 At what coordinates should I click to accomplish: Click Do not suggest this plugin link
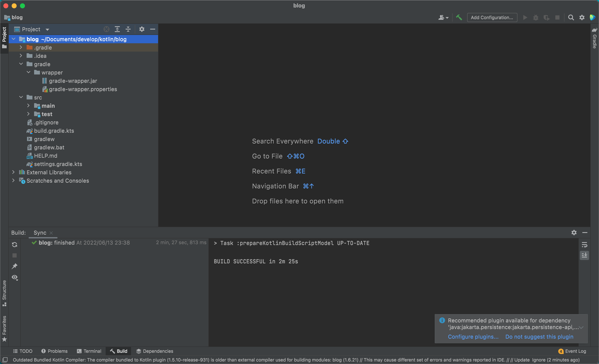(x=539, y=337)
